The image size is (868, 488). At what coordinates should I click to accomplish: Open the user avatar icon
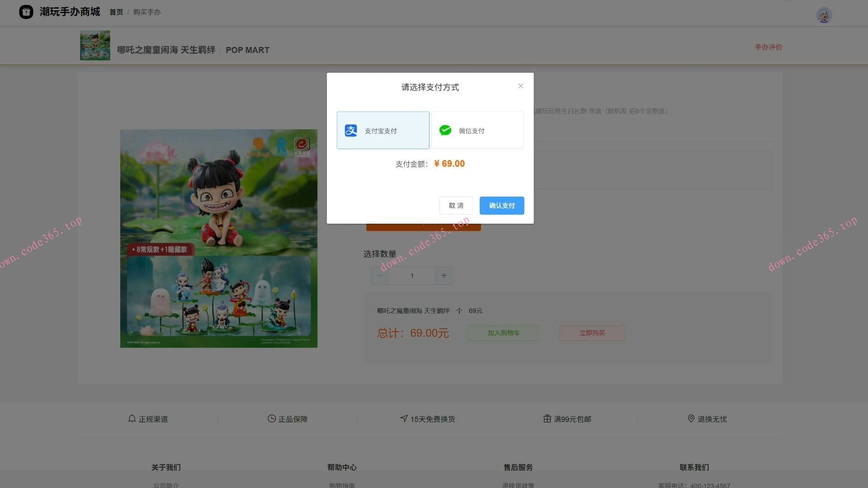point(824,15)
